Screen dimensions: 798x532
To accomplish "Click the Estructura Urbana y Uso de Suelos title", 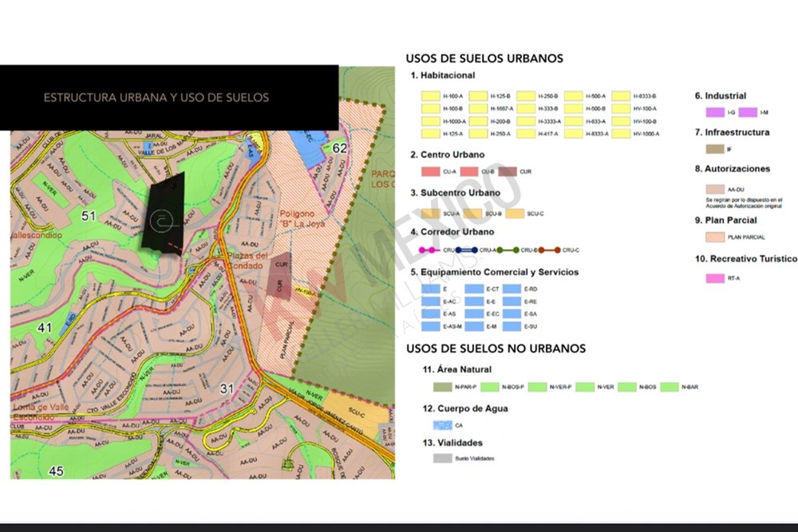I will (x=156, y=98).
